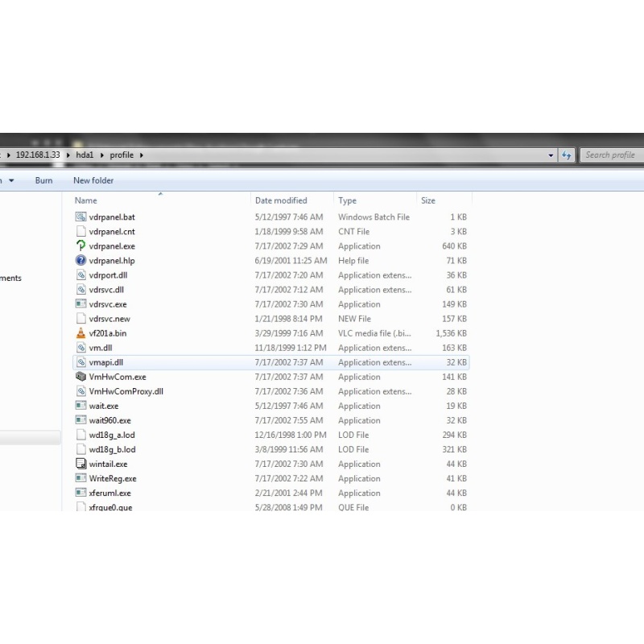Expand the arrow after 'hda1' in breadcrumb
Image resolution: width=644 pixels, height=644 pixels.
point(102,155)
